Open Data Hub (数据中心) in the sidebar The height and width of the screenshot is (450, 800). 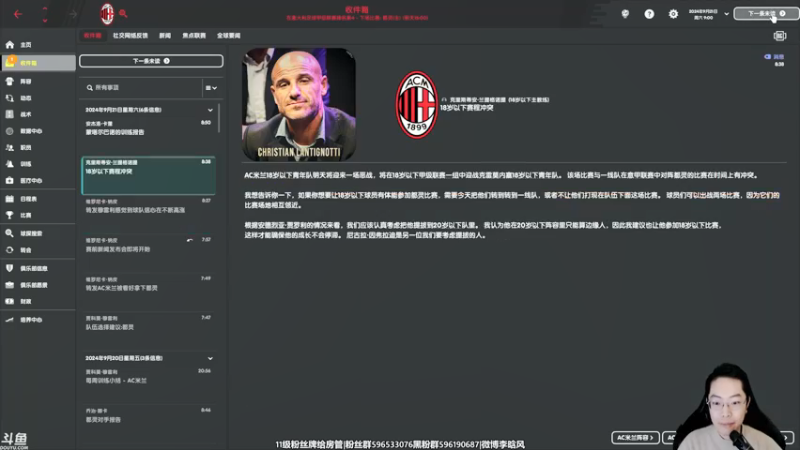[38, 131]
